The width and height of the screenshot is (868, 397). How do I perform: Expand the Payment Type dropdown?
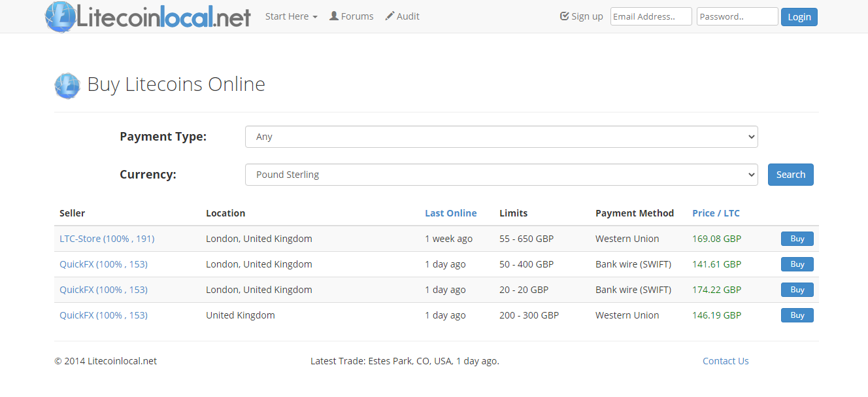[x=501, y=137]
